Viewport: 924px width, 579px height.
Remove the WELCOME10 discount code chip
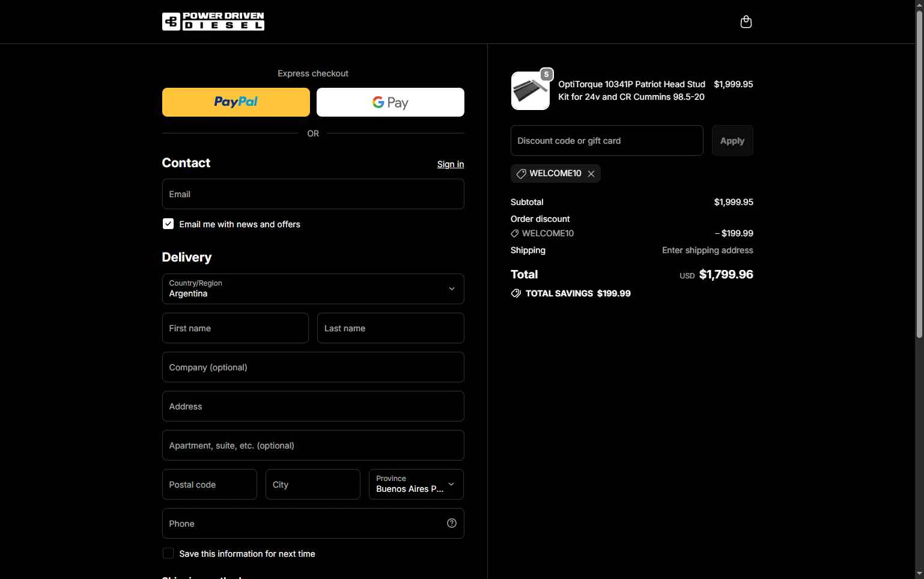coord(591,174)
